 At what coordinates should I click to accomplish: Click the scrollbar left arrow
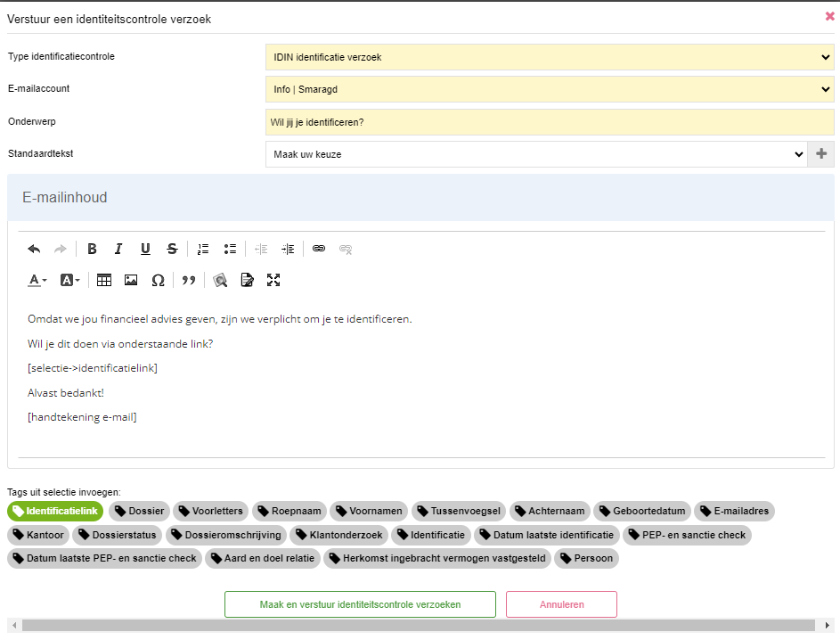[14, 626]
